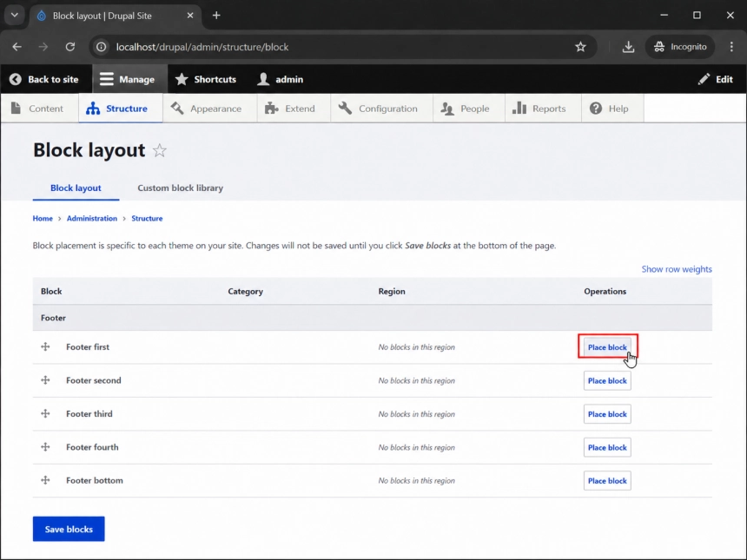Bookmark this tab with star icon
Screen dimensions: 747x560
click(x=580, y=47)
